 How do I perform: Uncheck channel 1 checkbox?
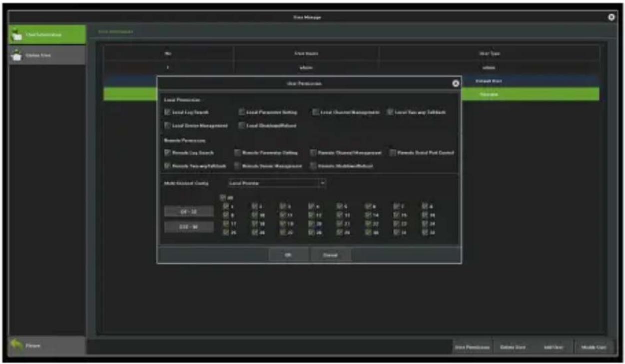tap(226, 206)
